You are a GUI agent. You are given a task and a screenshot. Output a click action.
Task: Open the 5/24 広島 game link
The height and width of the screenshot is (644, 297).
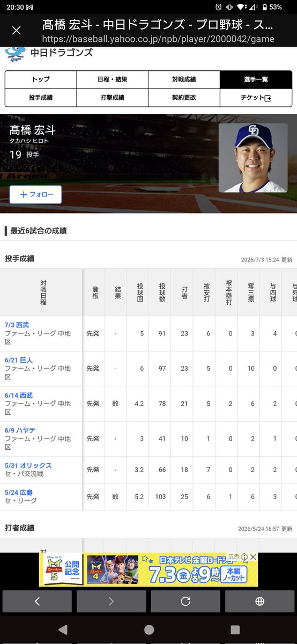[x=19, y=492]
